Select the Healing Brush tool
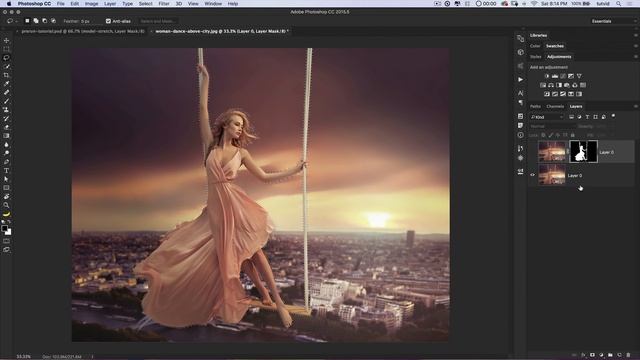 pos(6,93)
